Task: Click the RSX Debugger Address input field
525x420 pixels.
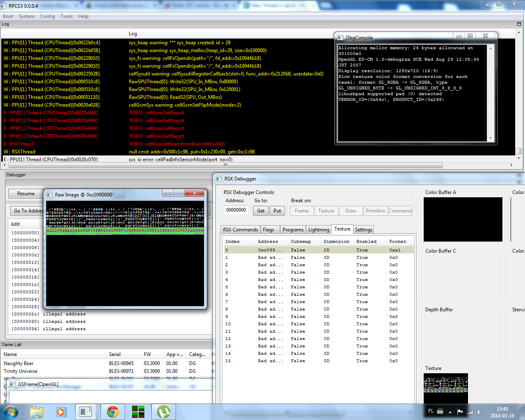Action: pos(236,210)
